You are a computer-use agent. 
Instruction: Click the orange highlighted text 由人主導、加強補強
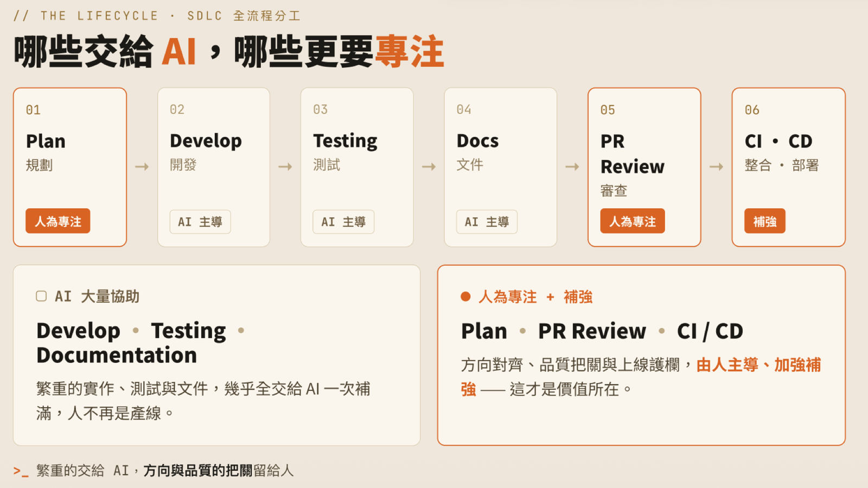641,377
